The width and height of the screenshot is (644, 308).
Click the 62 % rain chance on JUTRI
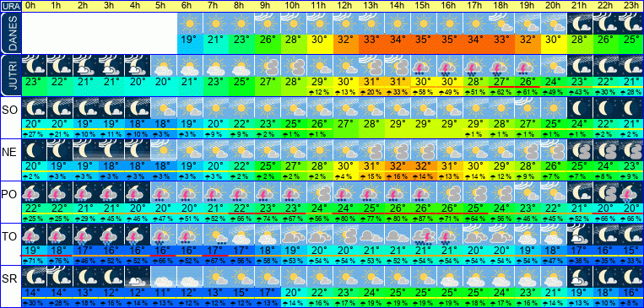tap(501, 92)
